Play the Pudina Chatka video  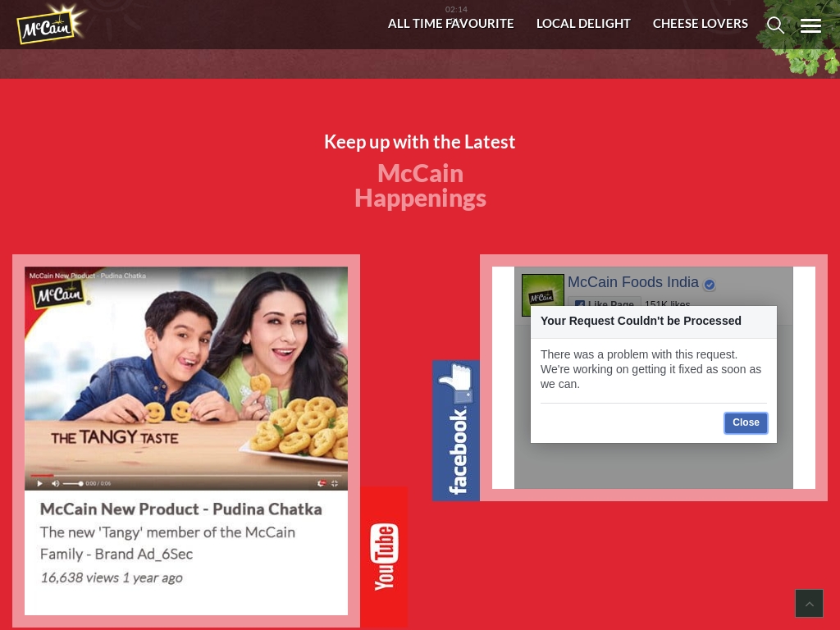coord(39,483)
